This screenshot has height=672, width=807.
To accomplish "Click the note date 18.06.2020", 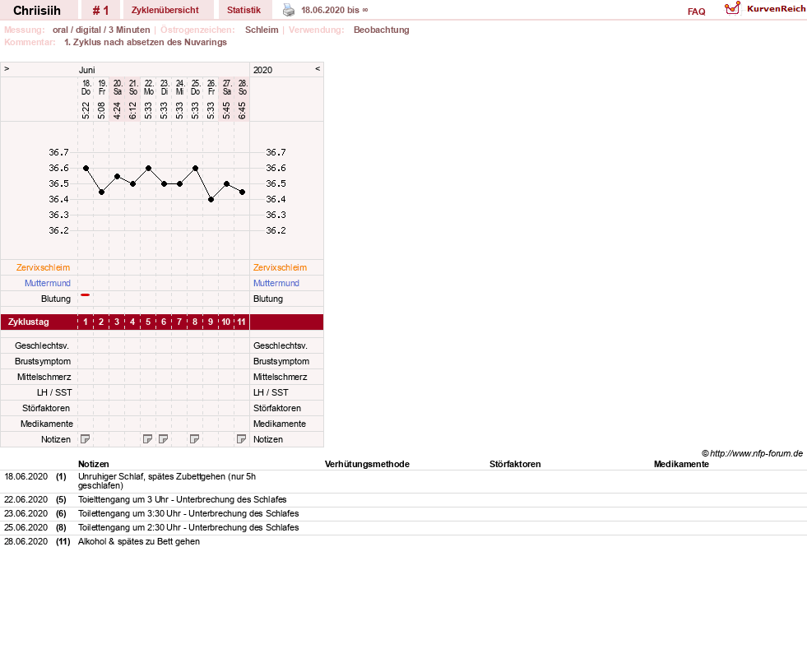I will click(26, 476).
